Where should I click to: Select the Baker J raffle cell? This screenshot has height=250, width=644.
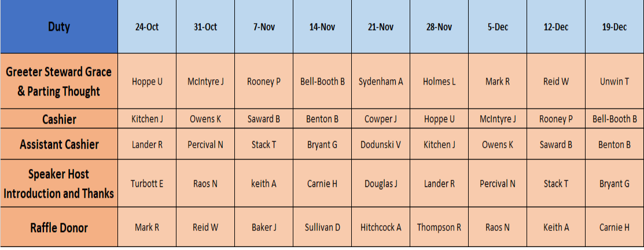(264, 227)
